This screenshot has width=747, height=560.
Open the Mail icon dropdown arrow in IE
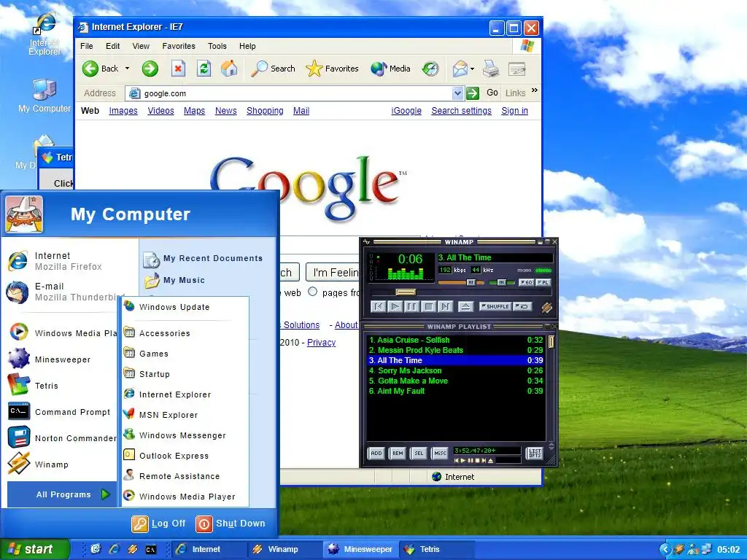point(472,69)
